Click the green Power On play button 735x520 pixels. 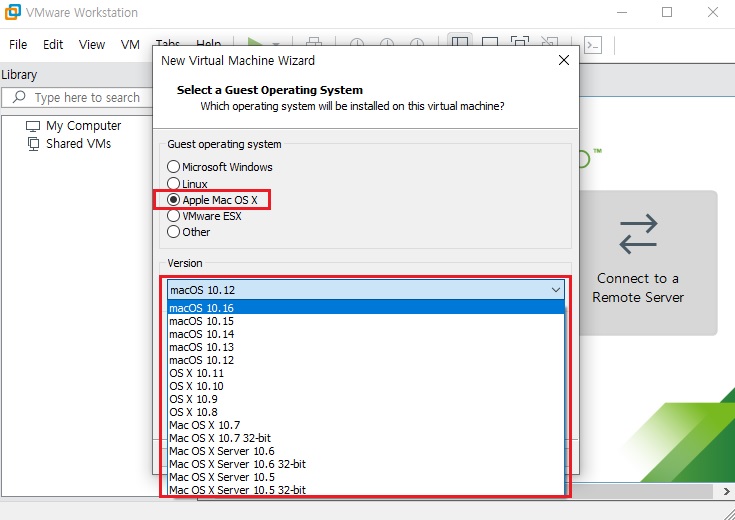[x=255, y=42]
